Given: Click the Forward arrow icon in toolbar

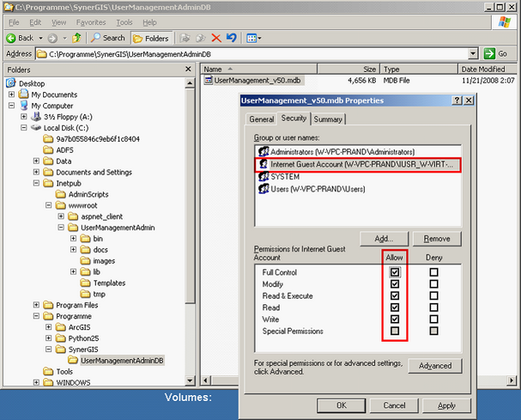Looking at the screenshot, I should click(x=52, y=39).
